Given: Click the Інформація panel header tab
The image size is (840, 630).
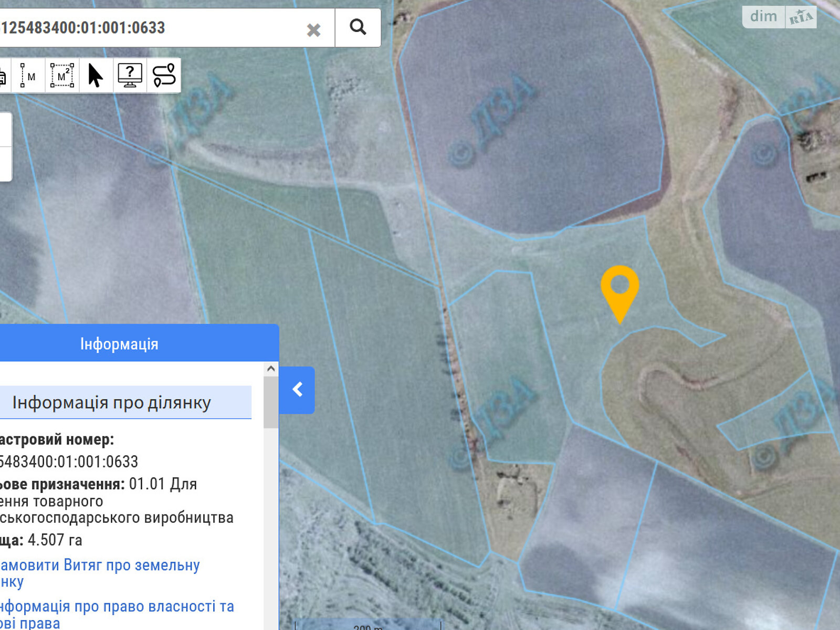Looking at the screenshot, I should coord(119,344).
